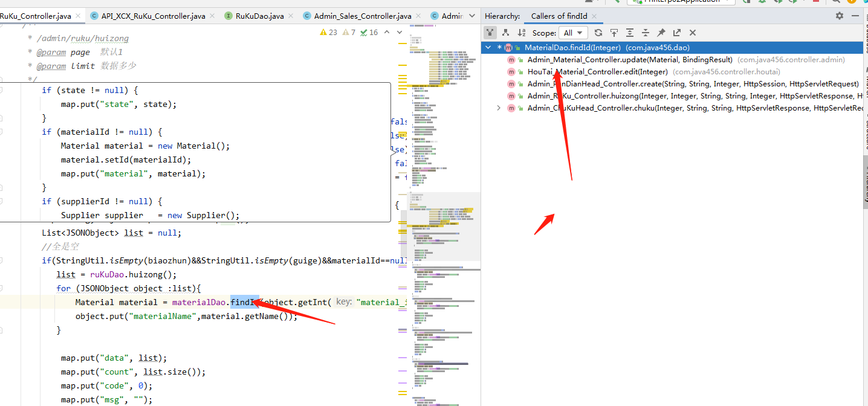Screen dimensions: 868x406
Task: Toggle the Caller Methods Hierarchy view
Action: click(x=490, y=33)
